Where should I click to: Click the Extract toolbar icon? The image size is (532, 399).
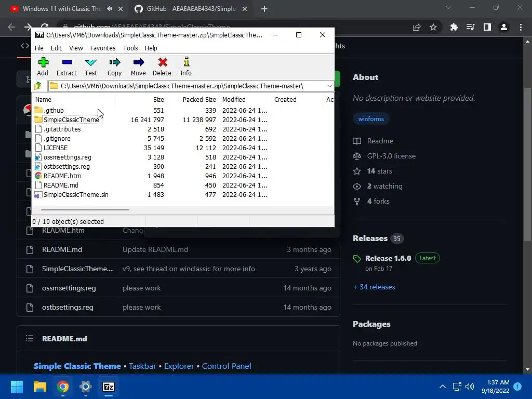66,66
